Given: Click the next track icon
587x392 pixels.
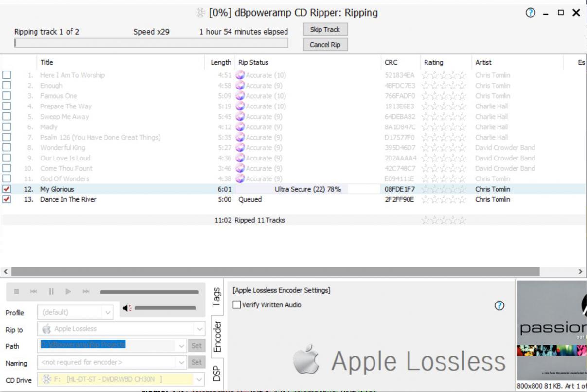Looking at the screenshot, I should [x=86, y=291].
